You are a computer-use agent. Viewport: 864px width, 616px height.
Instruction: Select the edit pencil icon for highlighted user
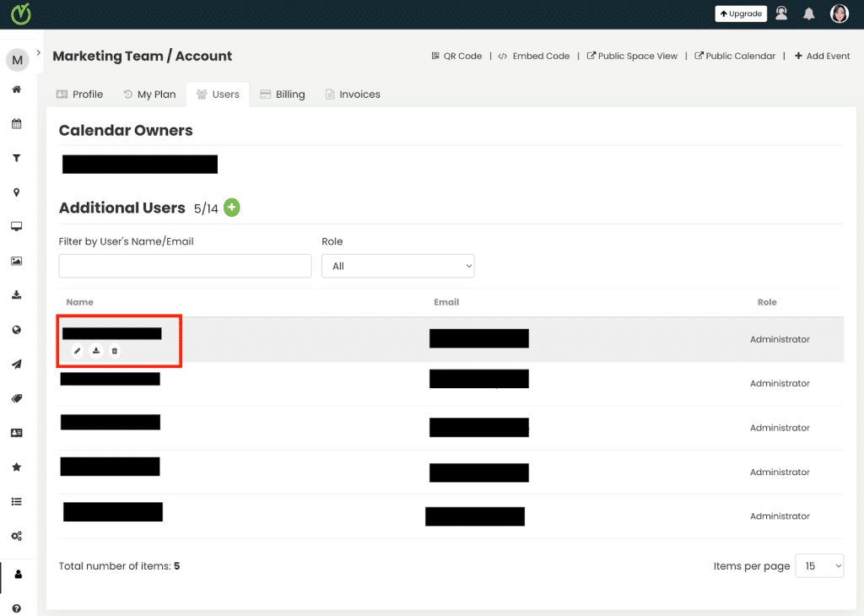tap(78, 351)
